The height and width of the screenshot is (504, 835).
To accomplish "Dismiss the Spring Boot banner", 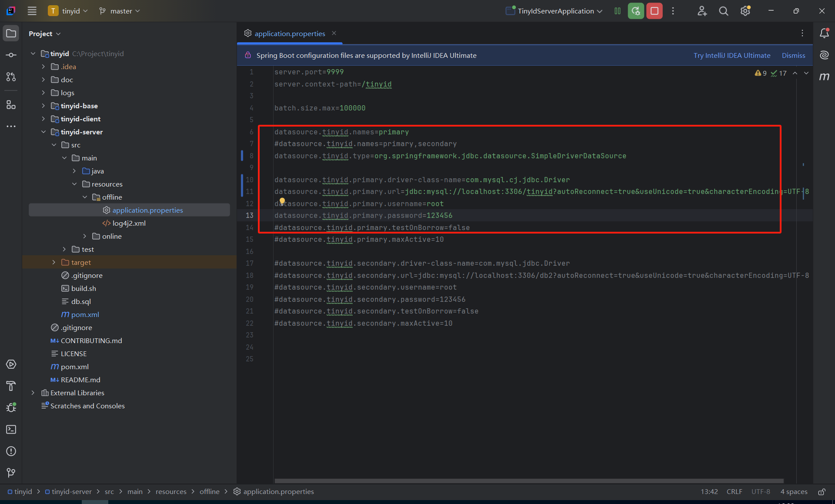I will tap(793, 55).
